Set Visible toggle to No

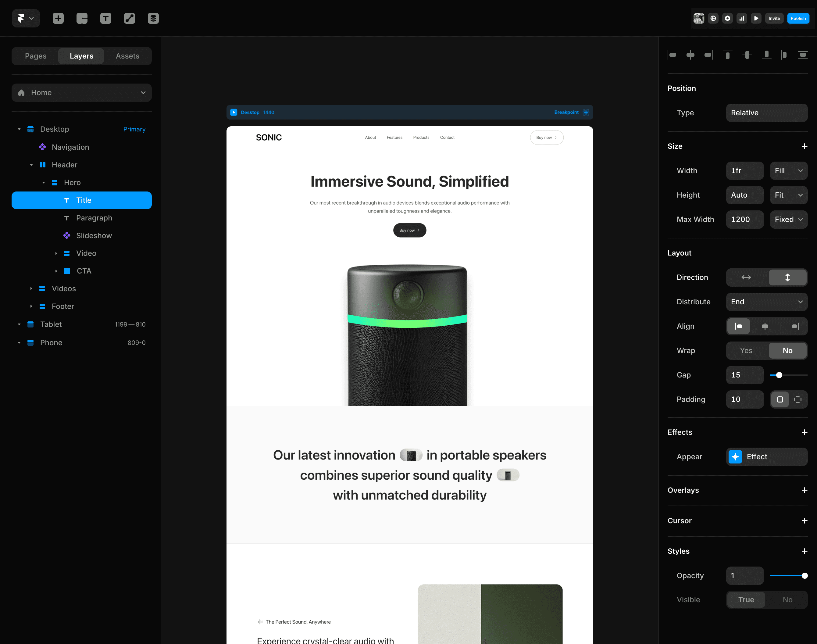click(x=787, y=599)
